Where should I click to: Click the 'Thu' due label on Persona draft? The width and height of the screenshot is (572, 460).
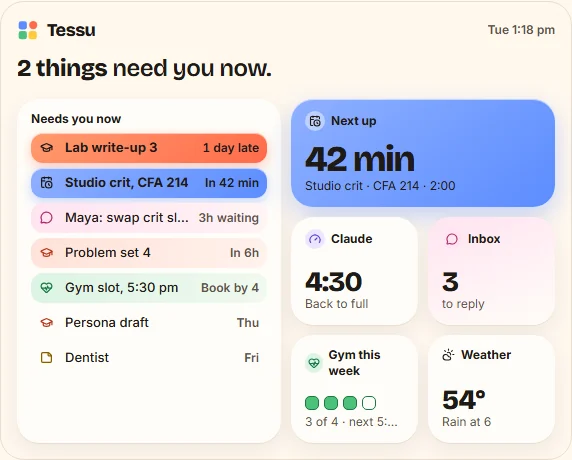tap(248, 322)
